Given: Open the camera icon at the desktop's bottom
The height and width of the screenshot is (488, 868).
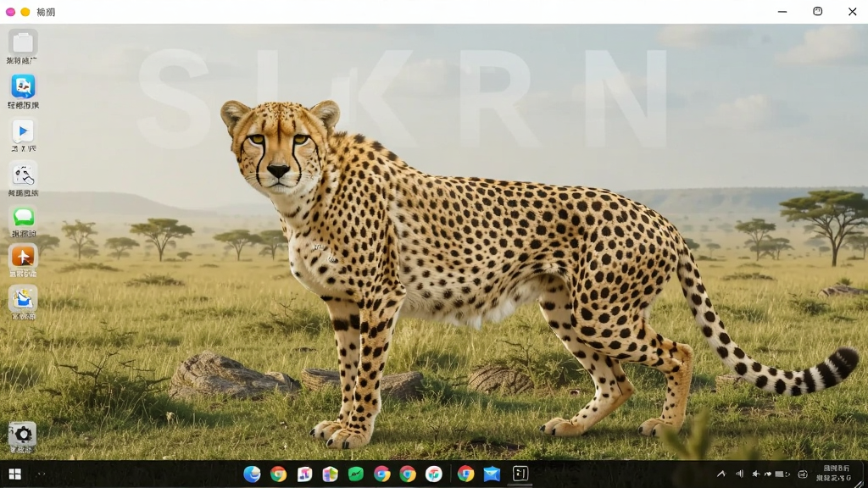Looking at the screenshot, I should [23, 435].
